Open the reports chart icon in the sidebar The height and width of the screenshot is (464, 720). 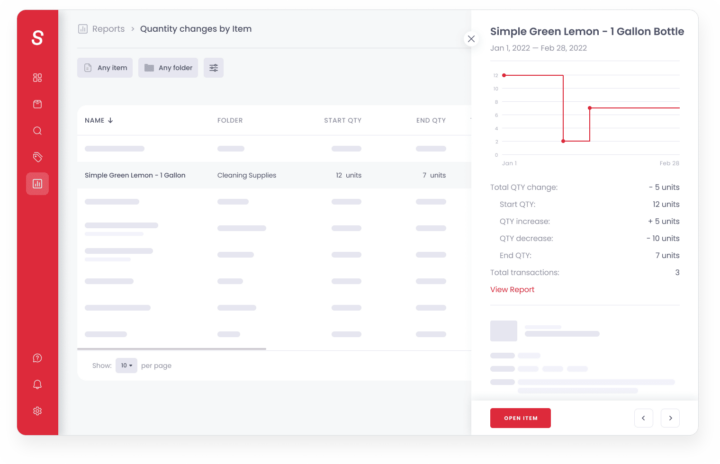tap(37, 183)
